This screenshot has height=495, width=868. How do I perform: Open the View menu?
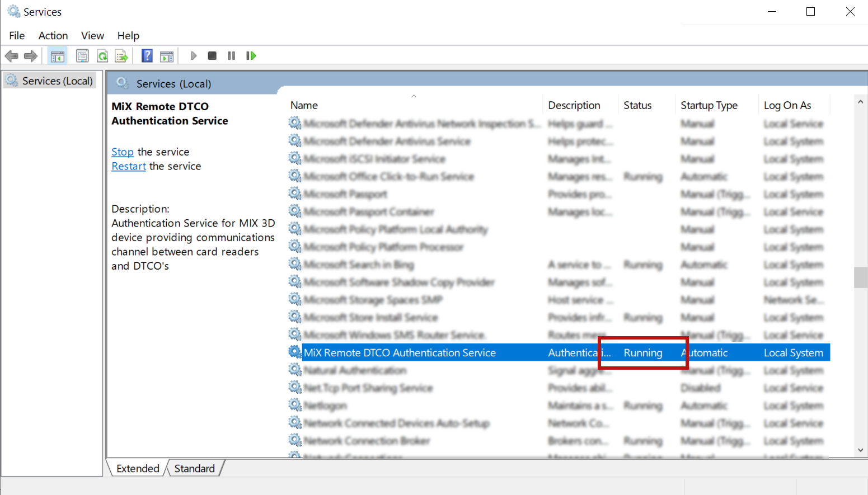pyautogui.click(x=92, y=36)
